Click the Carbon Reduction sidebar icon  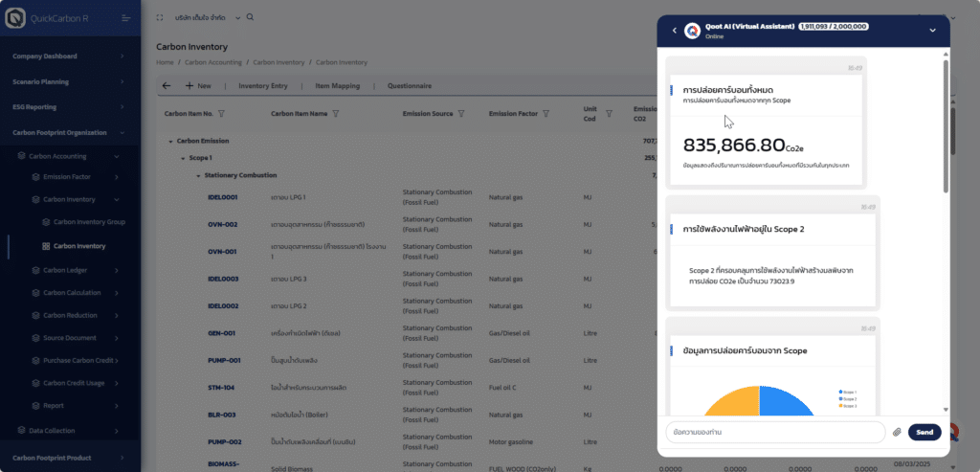point(36,316)
